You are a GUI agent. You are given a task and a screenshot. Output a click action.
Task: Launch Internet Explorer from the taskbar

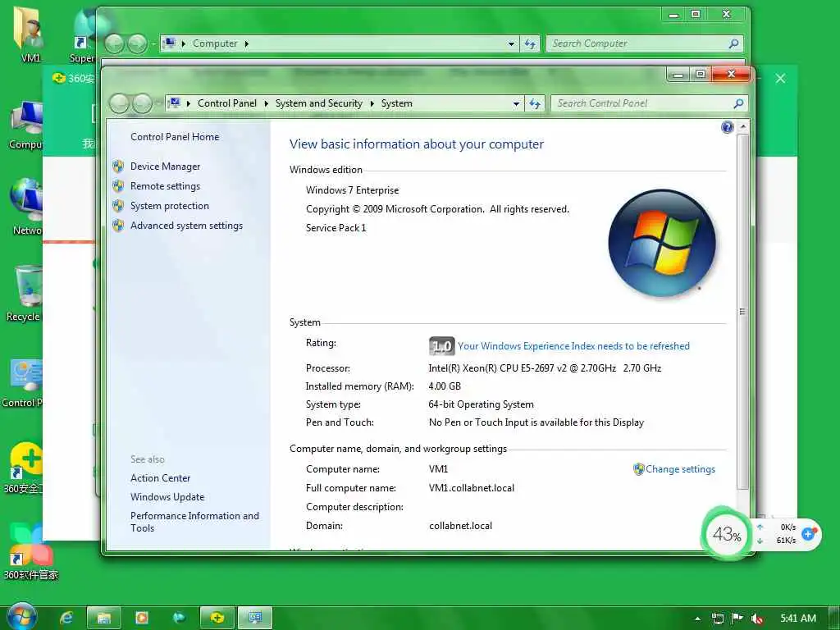[66, 619]
